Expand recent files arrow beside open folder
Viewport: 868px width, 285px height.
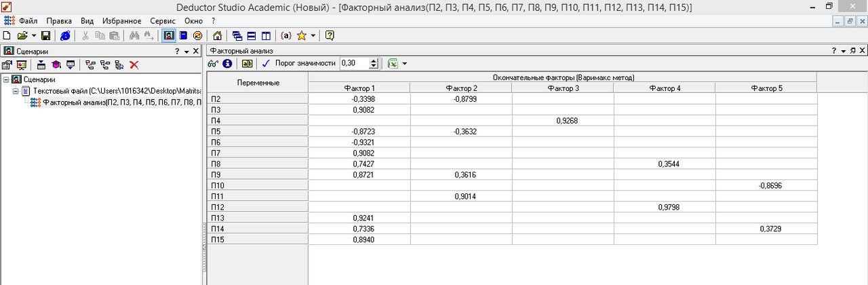[33, 35]
